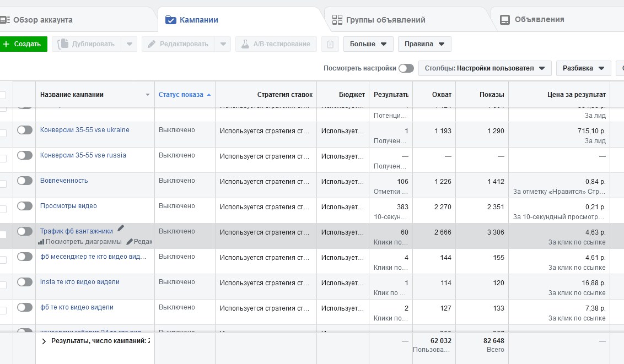The height and width of the screenshot is (364, 624).
Task: Open the Конверсии 35-55 vse ukraine campaign
Action: (x=85, y=130)
